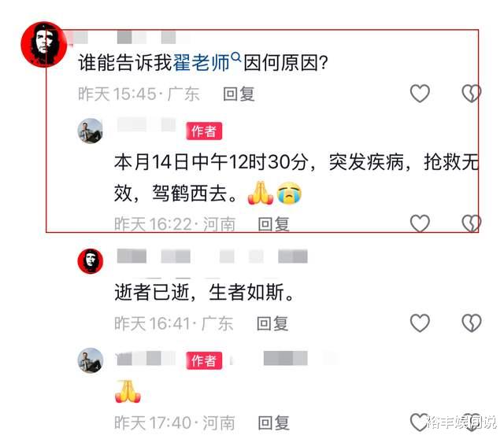This screenshot has width=504, height=439.
Task: Reply to the 17:40 河南 comment
Action: point(273,423)
